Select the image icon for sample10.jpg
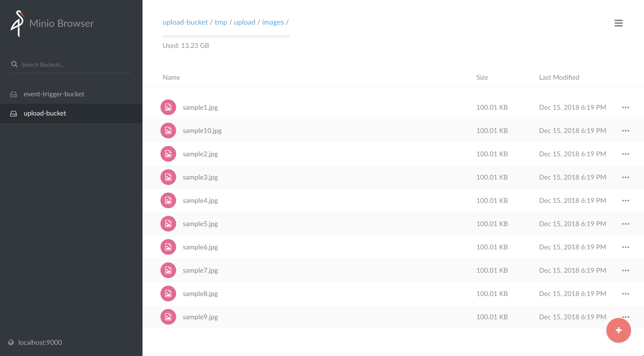This screenshot has width=644, height=356. click(168, 130)
